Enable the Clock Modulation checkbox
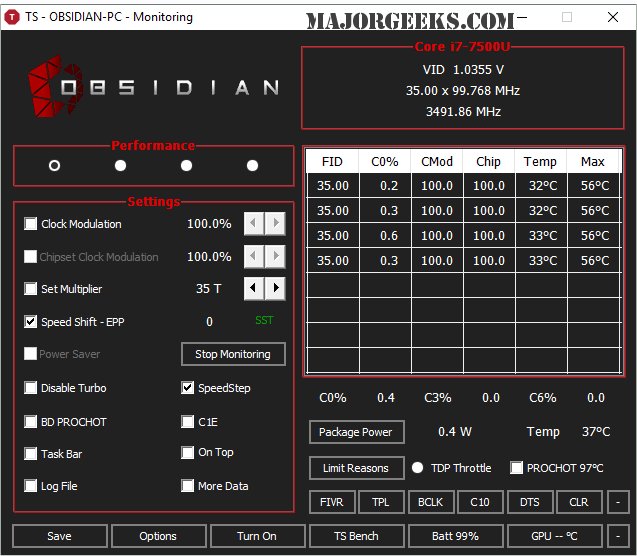Screen dimensions: 637x556 click(x=30, y=224)
